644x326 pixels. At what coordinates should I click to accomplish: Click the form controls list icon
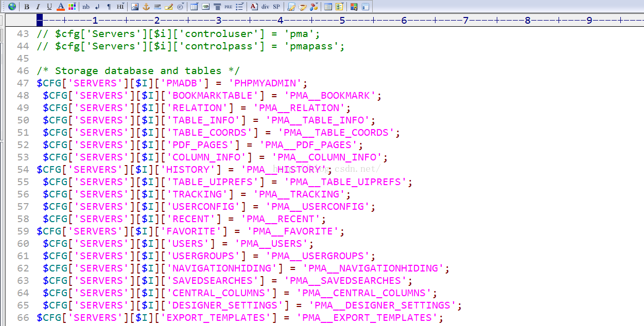pyautogui.click(x=339, y=7)
